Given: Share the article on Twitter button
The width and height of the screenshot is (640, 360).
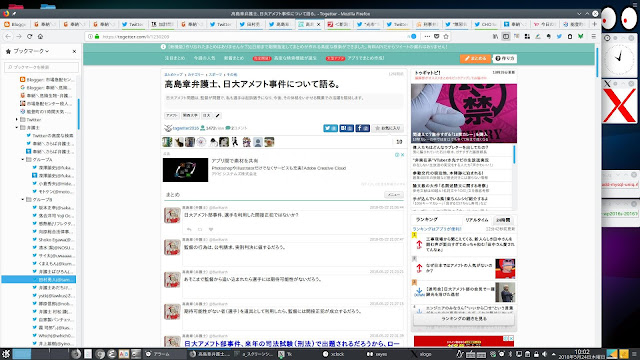Looking at the screenshot, I should click(x=330, y=128).
